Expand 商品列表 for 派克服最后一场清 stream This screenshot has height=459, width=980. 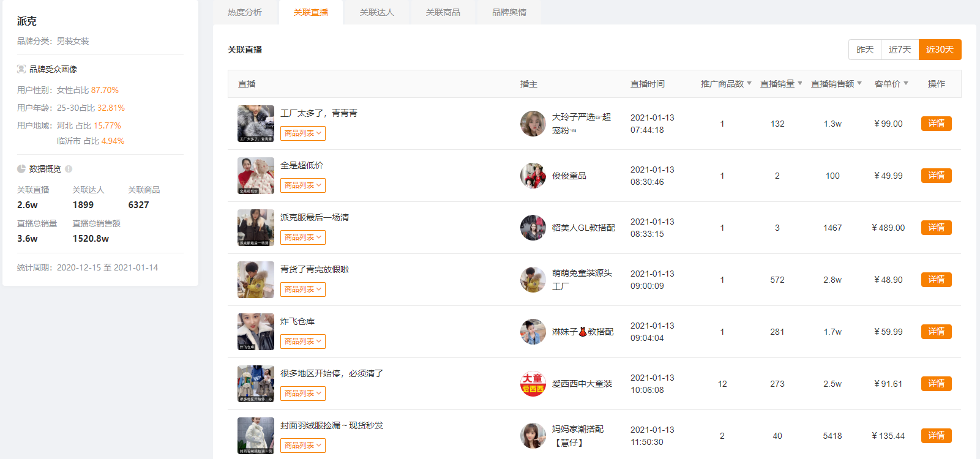point(303,237)
